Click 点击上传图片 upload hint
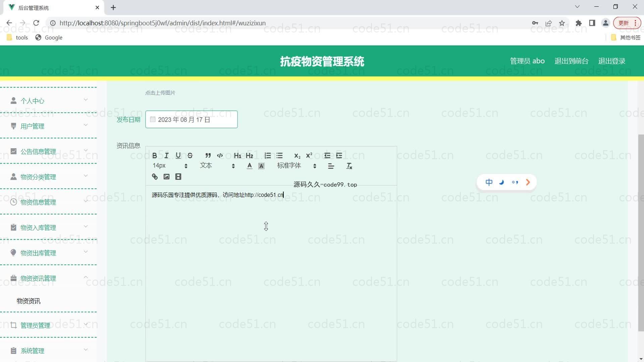This screenshot has height=362, width=644. tap(160, 93)
